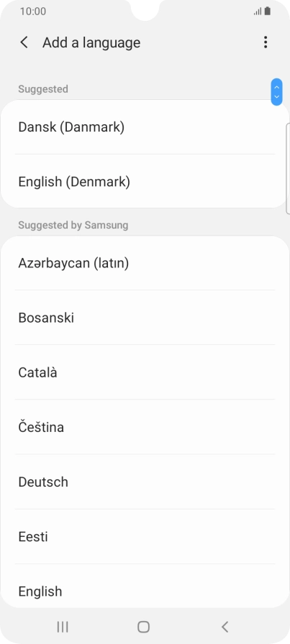Screen dimensions: 290x644
Task: Open the English language entry at bottom
Action: [x=145, y=586]
